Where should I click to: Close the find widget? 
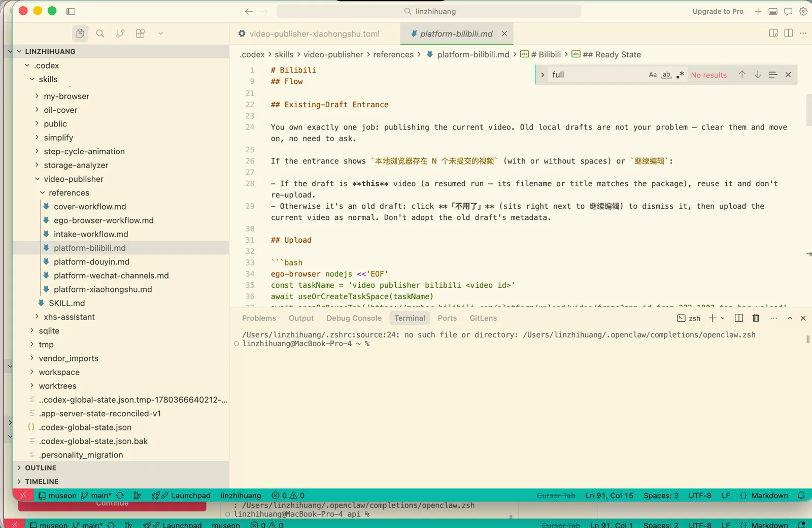coord(788,75)
